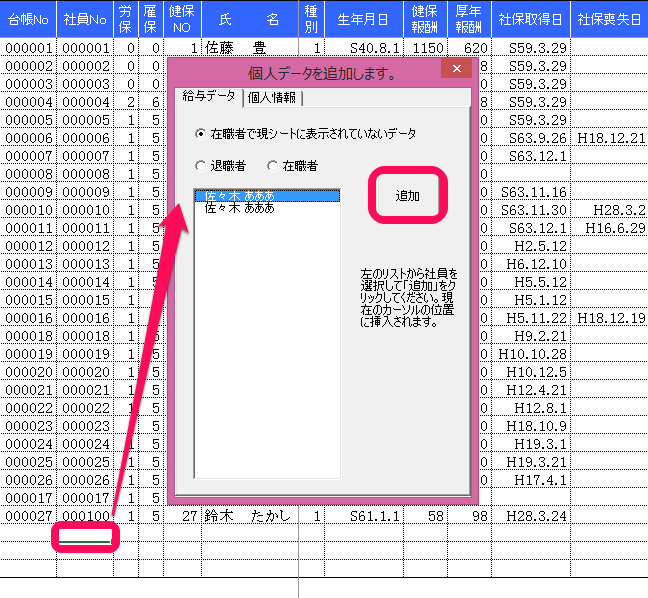Click the 種別 column header
Viewport: 648px width, 598px height.
coord(311,19)
